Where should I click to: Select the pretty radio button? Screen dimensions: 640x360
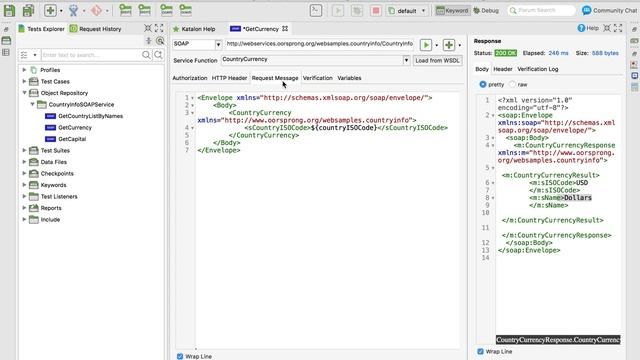point(483,84)
